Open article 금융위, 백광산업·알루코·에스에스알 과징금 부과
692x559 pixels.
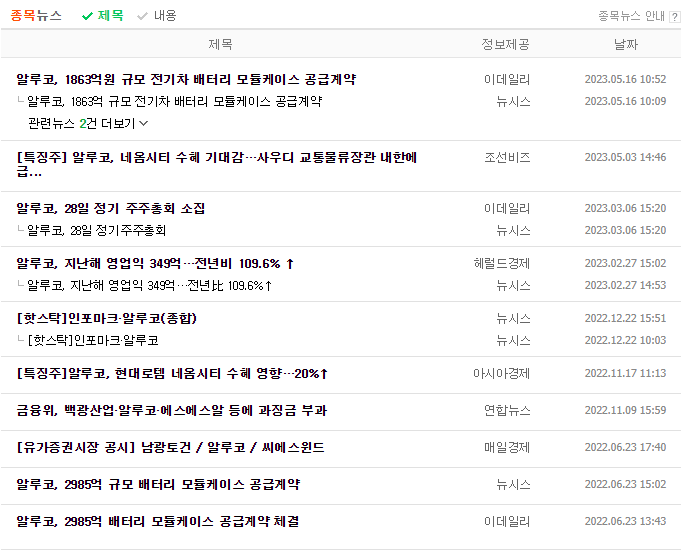tap(172, 411)
